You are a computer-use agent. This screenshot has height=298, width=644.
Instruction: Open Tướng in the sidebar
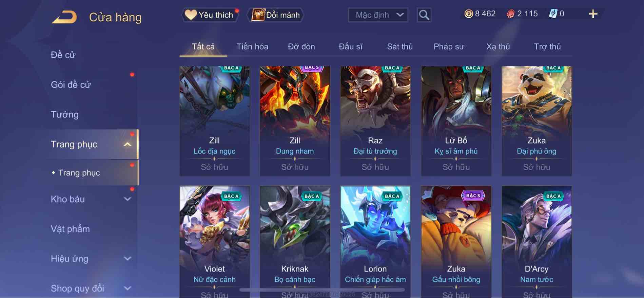click(x=65, y=115)
